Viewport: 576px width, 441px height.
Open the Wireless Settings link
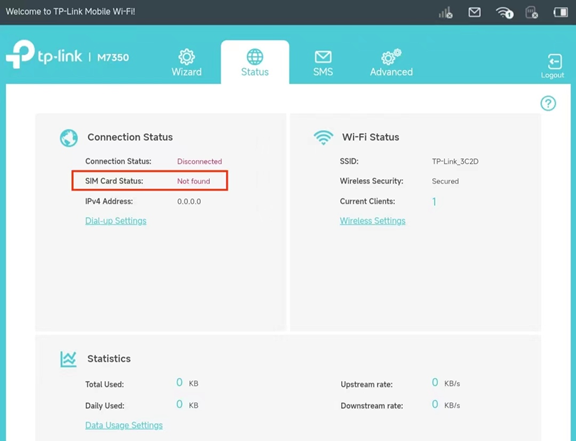click(372, 221)
